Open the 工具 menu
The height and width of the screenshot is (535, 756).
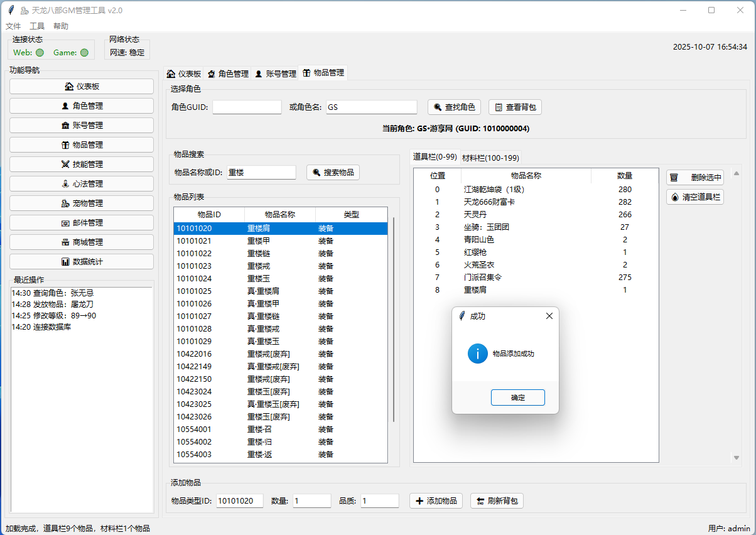click(37, 26)
